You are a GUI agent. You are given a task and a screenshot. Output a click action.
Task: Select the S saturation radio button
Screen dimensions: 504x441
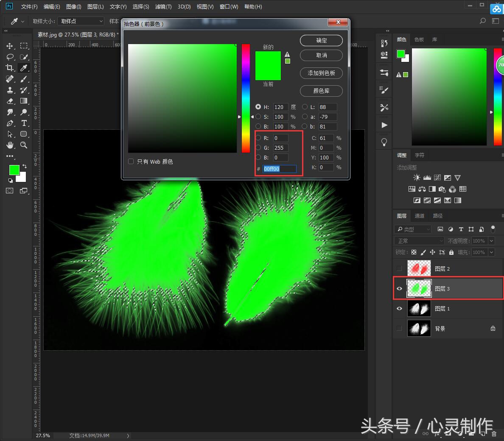tap(258, 117)
